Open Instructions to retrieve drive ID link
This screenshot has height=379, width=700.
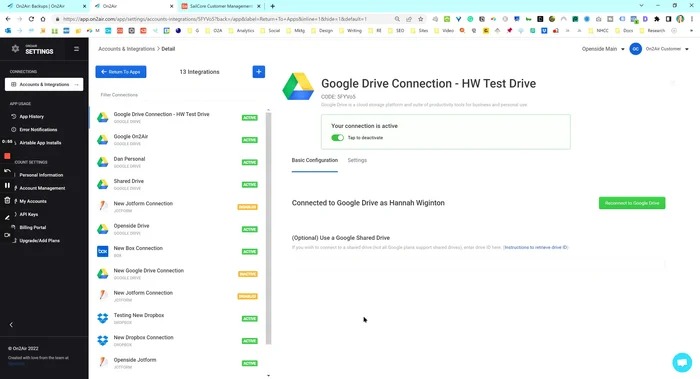(x=536, y=247)
